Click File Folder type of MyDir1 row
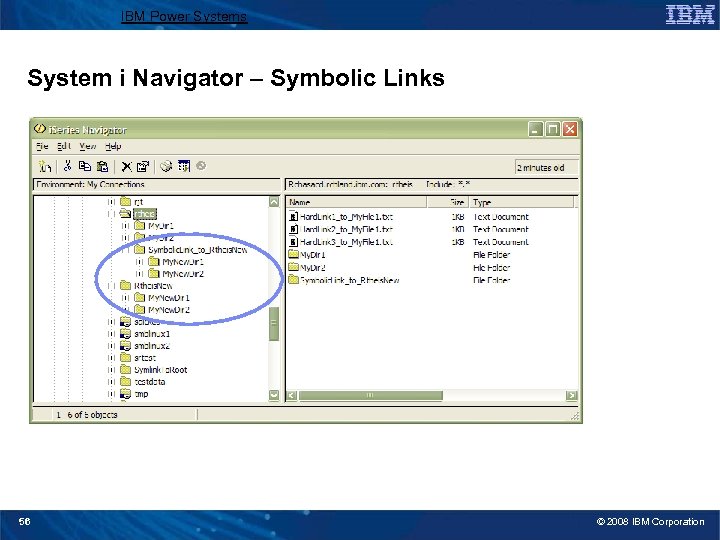The image size is (720, 540). pos(491,254)
